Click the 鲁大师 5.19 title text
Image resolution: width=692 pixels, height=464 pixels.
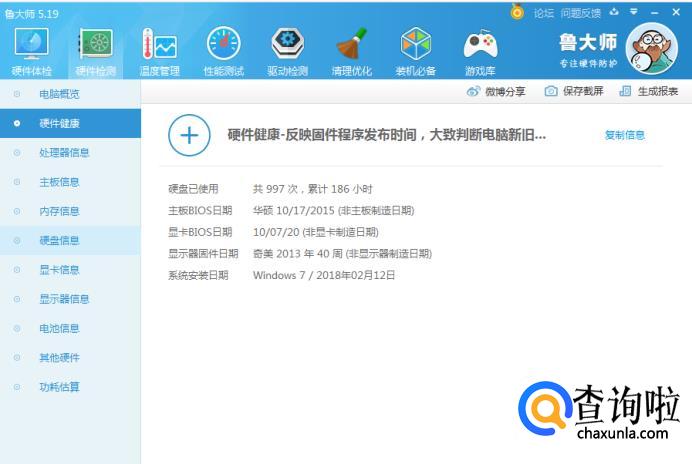(31, 14)
